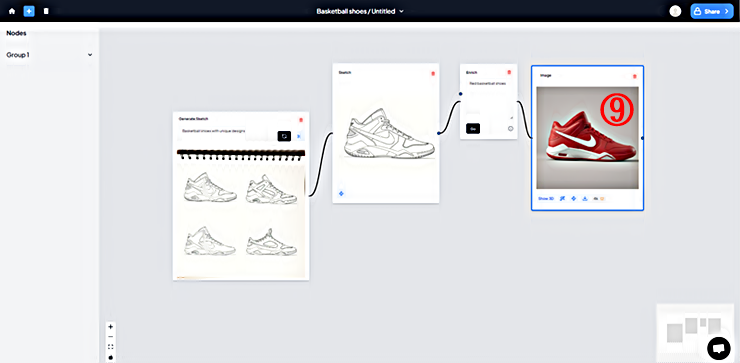The image size is (740, 363).
Task: Regenerate sketches with the black refresh button
Action: 284,136
